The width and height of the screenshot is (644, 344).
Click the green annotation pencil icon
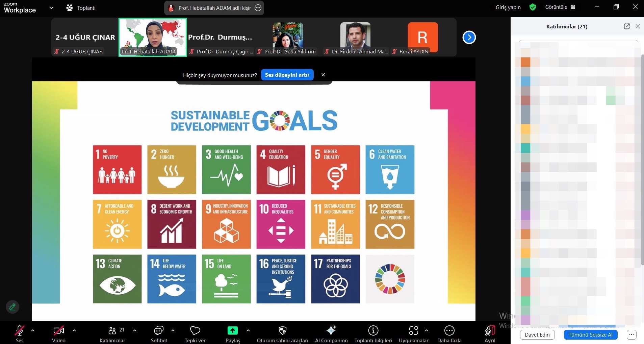click(12, 307)
